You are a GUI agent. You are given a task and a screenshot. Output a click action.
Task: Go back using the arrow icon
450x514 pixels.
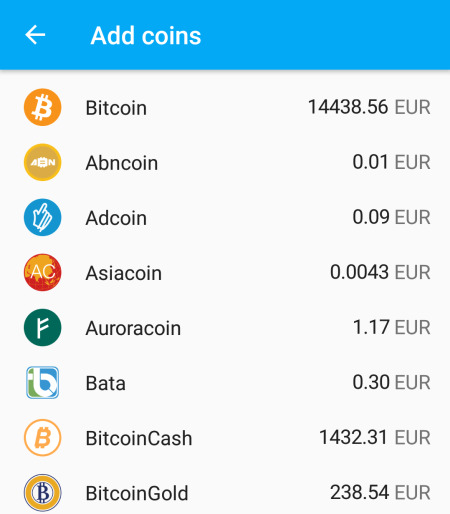(35, 35)
